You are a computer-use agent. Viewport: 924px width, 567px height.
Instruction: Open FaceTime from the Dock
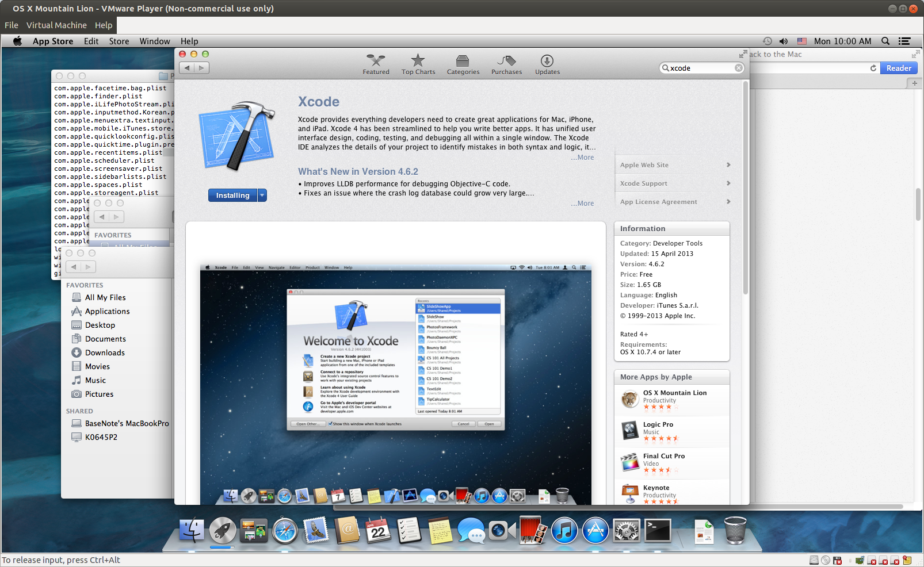(x=501, y=530)
